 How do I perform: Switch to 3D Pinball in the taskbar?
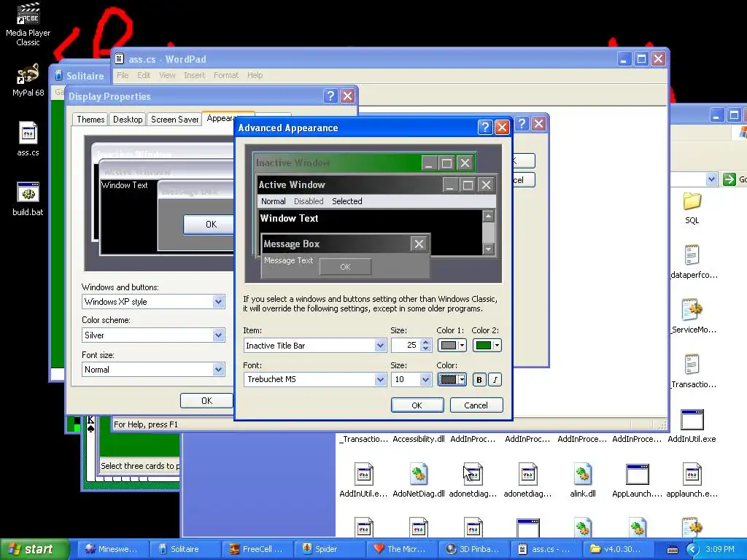tap(473, 549)
